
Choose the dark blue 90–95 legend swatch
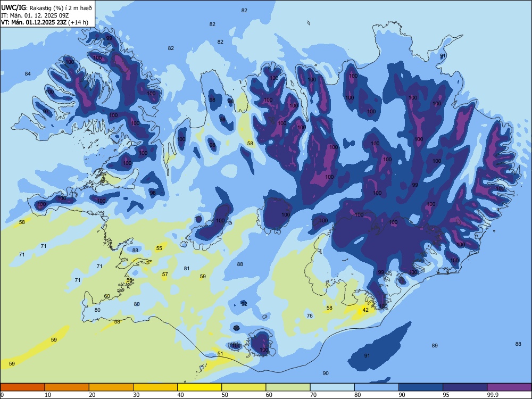click(x=421, y=387)
